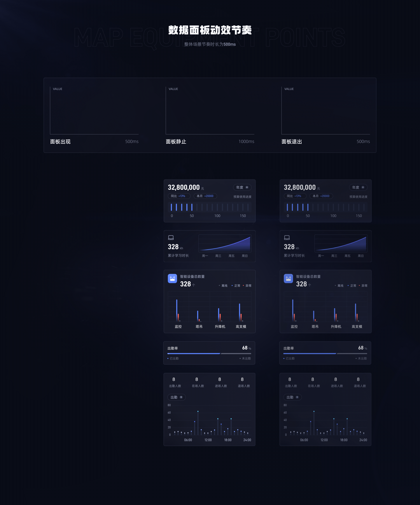Click the blue router icon in the left column's 智能设备总数量 card
The width and height of the screenshot is (420, 505).
[172, 278]
